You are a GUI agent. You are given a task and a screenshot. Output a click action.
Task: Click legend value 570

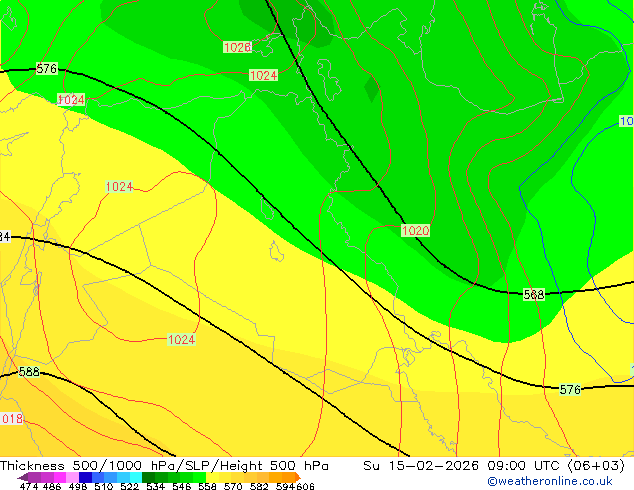pyautogui.click(x=233, y=486)
